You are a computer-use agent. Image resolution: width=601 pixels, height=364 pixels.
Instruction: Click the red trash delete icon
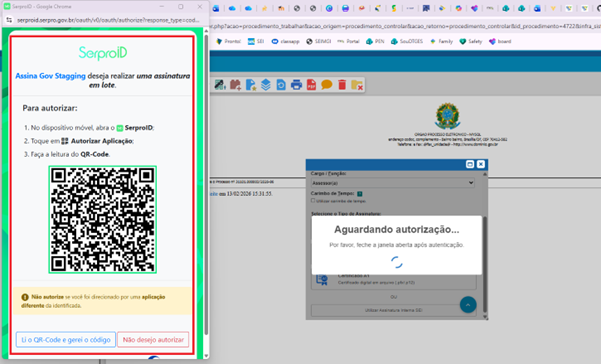342,85
